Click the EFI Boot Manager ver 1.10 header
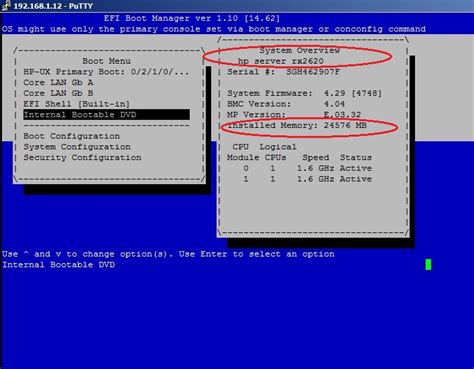 point(192,18)
